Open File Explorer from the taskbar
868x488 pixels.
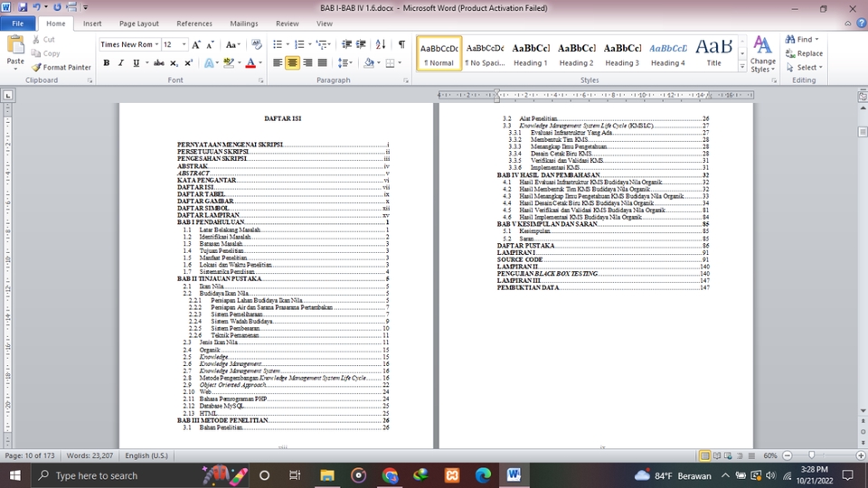[327, 475]
